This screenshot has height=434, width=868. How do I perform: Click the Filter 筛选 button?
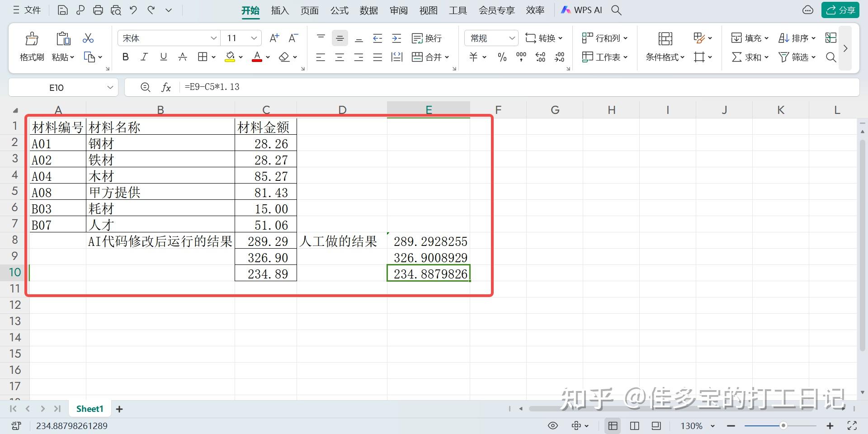[x=797, y=57]
